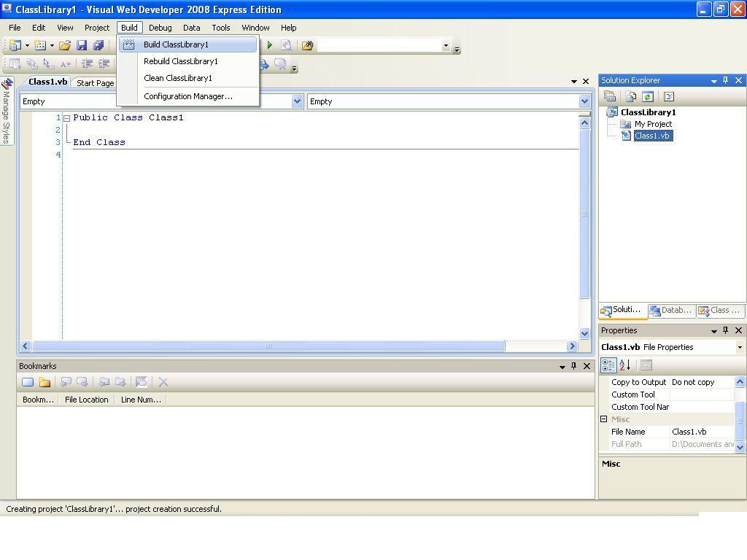Click Property Pages icon in Properties panel
The height and width of the screenshot is (560, 747).
click(x=646, y=365)
